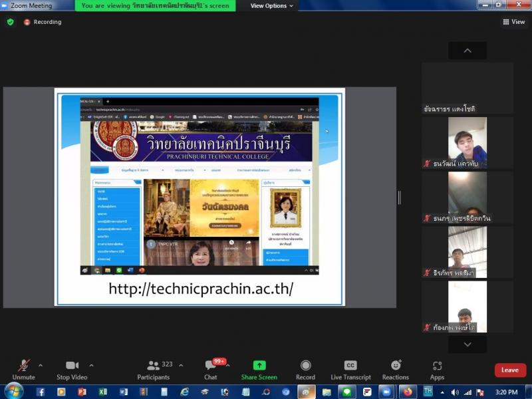Click the green encryption shield icon
Image resolution: width=532 pixels, height=399 pixels.
click(x=11, y=22)
